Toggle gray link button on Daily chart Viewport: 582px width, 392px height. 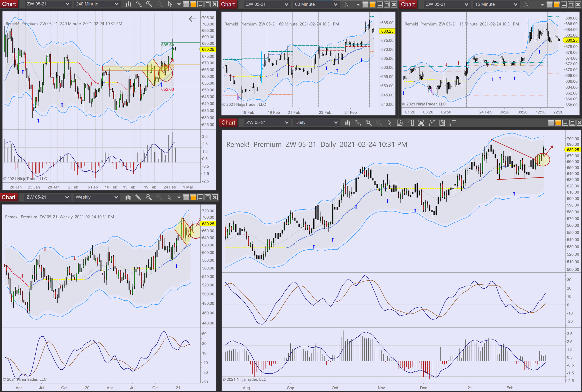click(551, 123)
